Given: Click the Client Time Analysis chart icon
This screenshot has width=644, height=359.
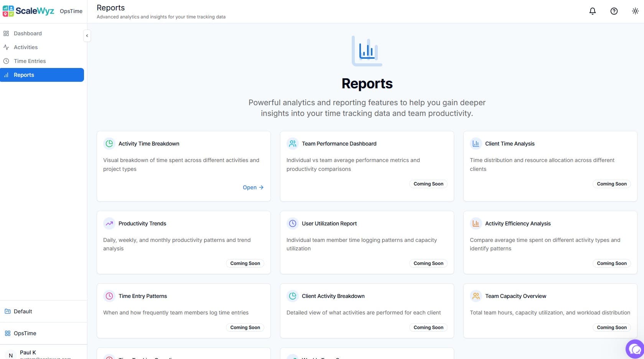Looking at the screenshot, I should click(476, 144).
